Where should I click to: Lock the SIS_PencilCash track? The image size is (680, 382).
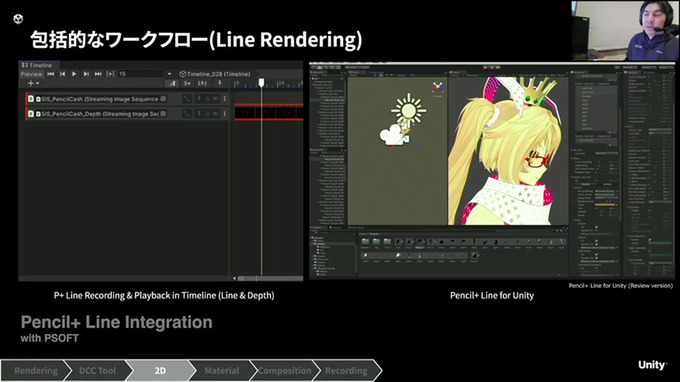(207, 99)
